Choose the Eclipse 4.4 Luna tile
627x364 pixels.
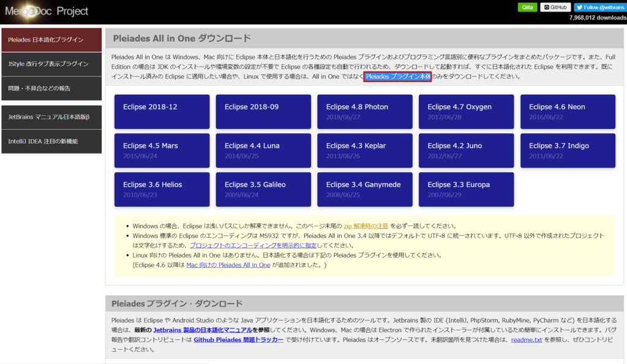(x=263, y=150)
